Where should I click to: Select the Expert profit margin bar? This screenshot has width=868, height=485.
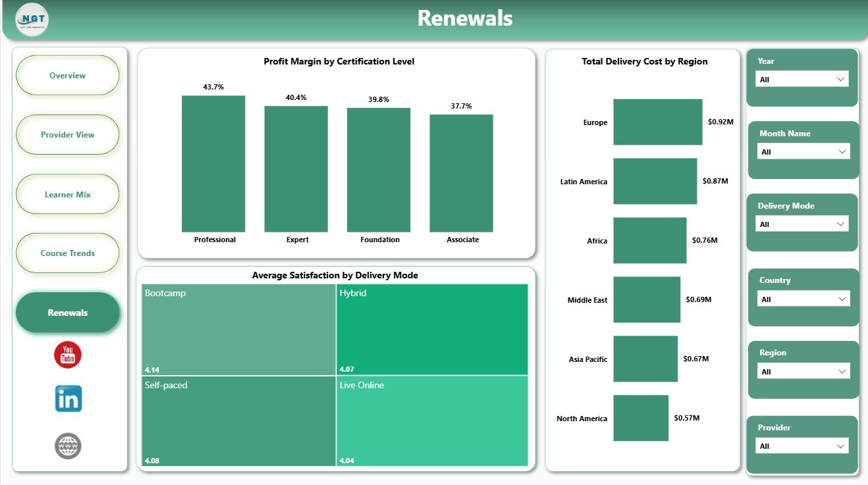point(296,169)
